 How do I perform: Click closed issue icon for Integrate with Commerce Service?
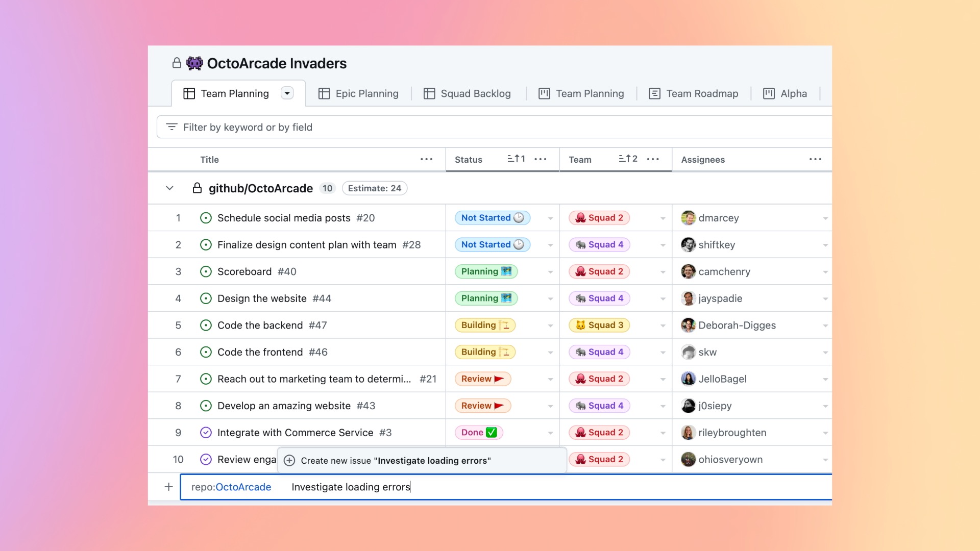pyautogui.click(x=206, y=433)
